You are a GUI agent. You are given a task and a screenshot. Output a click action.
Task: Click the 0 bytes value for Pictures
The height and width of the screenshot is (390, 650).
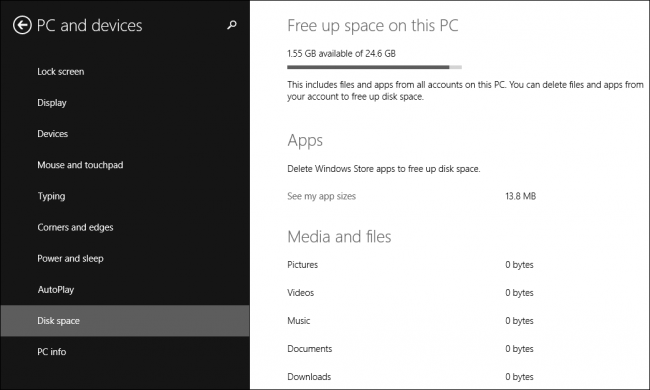(519, 265)
